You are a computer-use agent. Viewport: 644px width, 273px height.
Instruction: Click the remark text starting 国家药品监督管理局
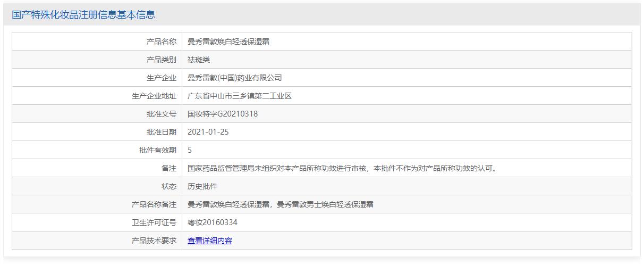[x=342, y=168]
